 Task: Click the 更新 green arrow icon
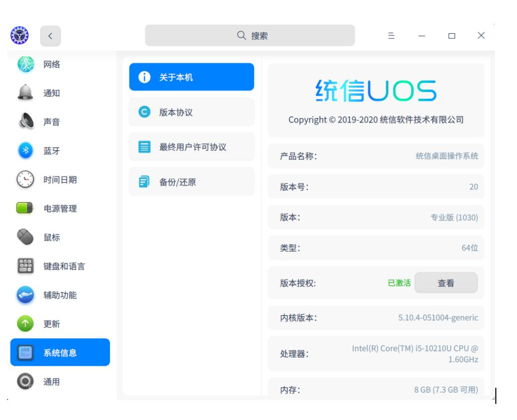click(25, 323)
